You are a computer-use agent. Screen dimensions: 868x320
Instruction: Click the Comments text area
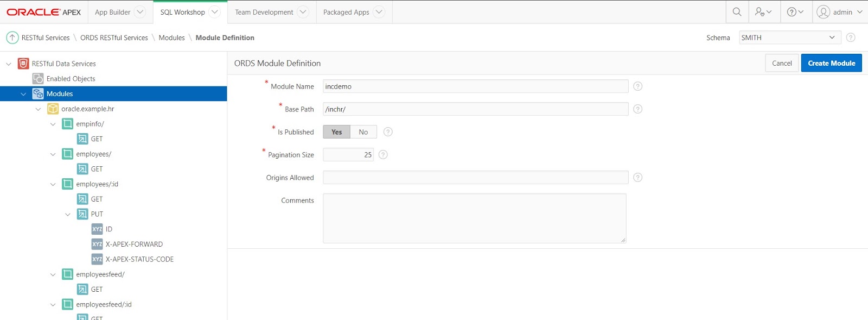475,218
